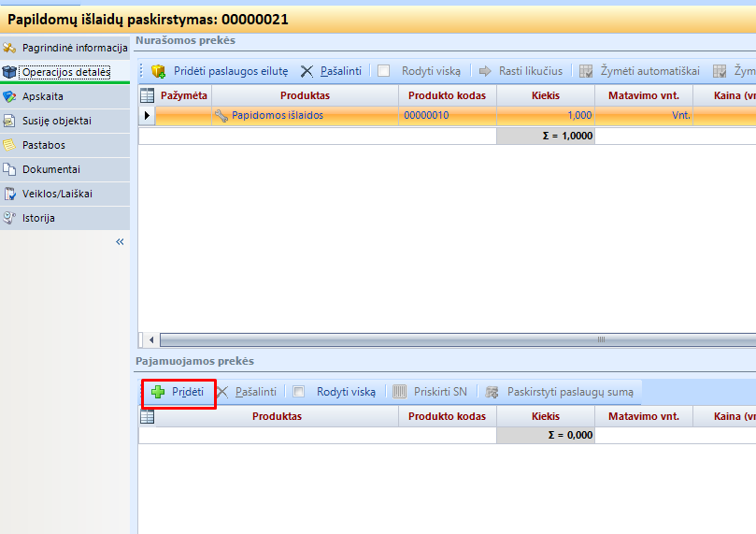Click the Pridėti paslaugos eilutę icon
The width and height of the screenshot is (756, 534).
click(x=158, y=71)
